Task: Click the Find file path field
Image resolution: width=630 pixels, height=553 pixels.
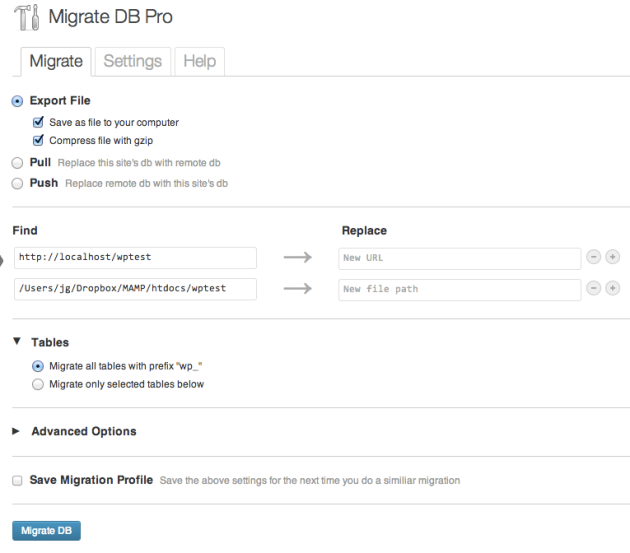Action: click(135, 289)
